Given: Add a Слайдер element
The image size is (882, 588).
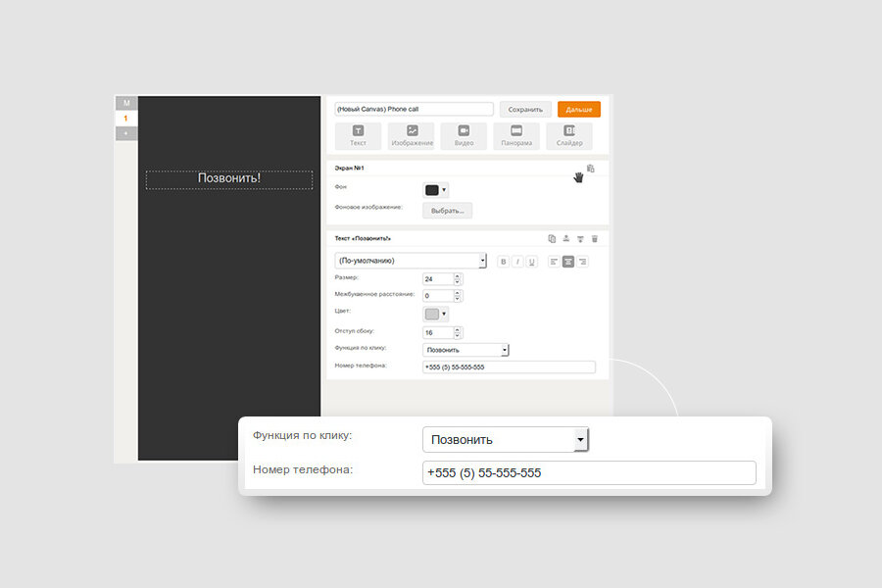Looking at the screenshot, I should click(568, 136).
